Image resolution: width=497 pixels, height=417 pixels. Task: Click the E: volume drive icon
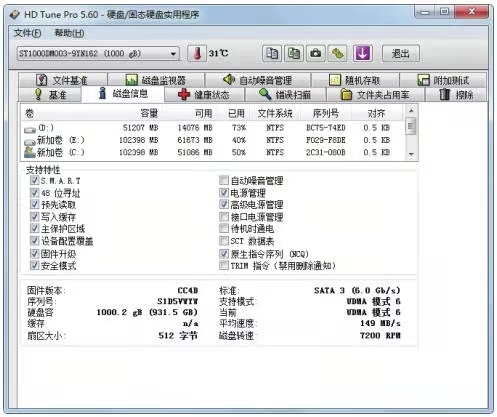click(30, 142)
